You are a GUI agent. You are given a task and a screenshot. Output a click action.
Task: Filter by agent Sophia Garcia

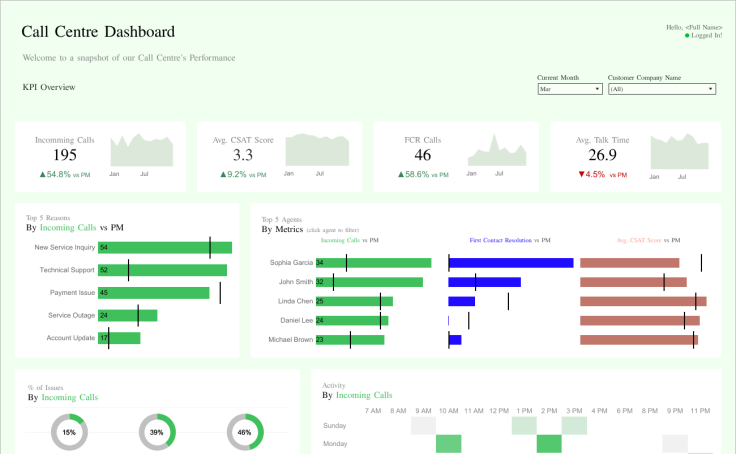point(291,263)
